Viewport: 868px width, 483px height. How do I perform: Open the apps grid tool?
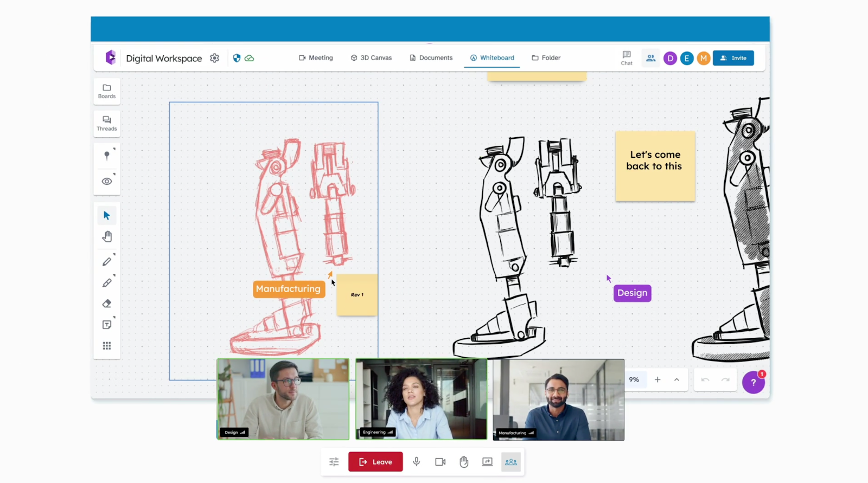pyautogui.click(x=107, y=346)
